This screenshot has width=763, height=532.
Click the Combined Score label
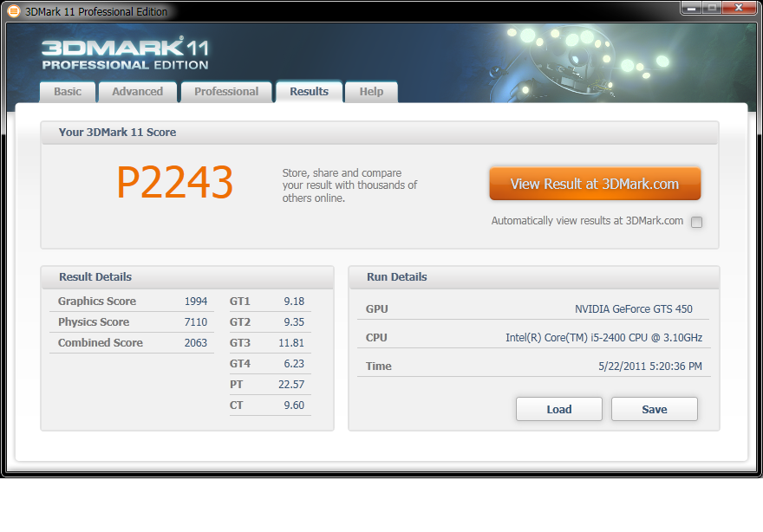click(101, 343)
